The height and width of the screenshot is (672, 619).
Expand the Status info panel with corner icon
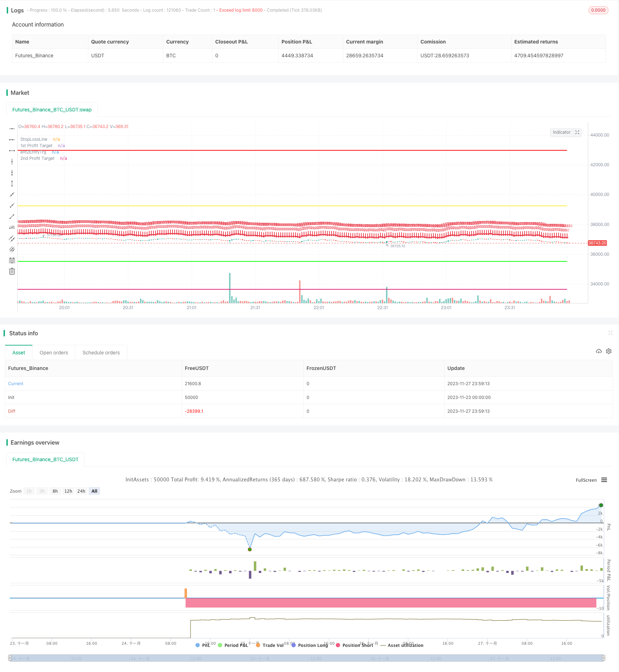click(610, 333)
